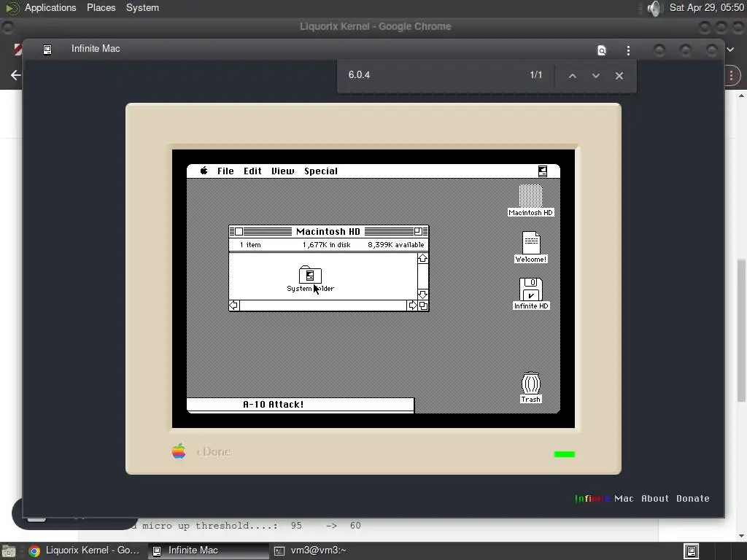Click the horizontal scroll right arrow
The height and width of the screenshot is (560, 747).
point(413,306)
